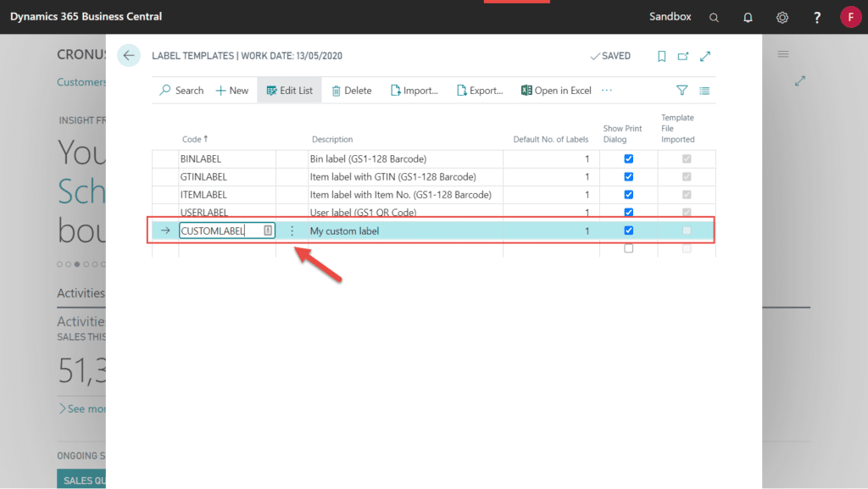Uncheck Show Print Dialog for GTINLABEL
Image resolution: width=868 pixels, height=489 pixels.
628,176
